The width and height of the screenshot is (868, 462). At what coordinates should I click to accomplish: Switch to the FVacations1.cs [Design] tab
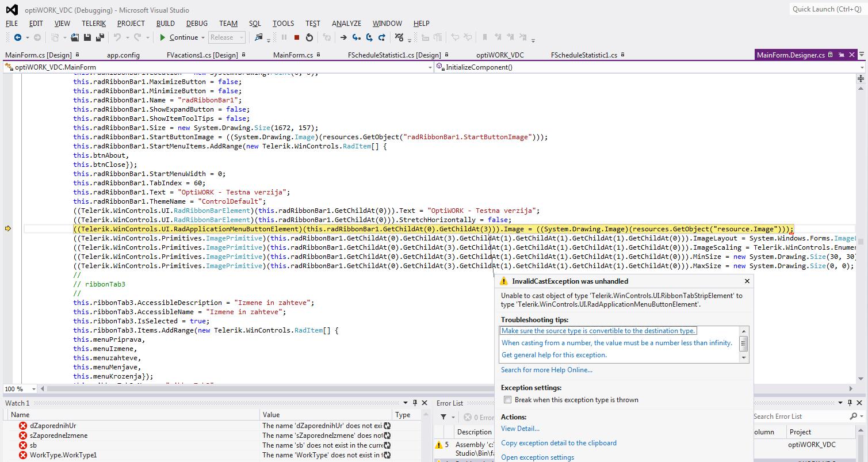click(x=202, y=55)
